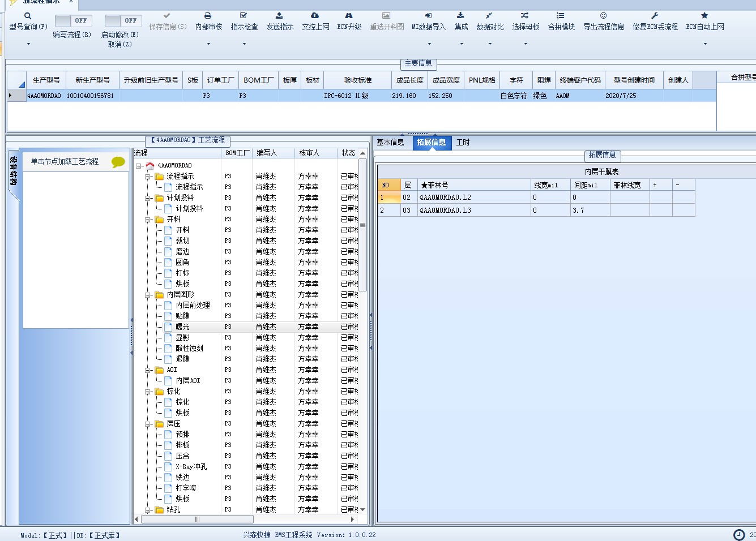Click the 层压 folder icon

pos(160,423)
